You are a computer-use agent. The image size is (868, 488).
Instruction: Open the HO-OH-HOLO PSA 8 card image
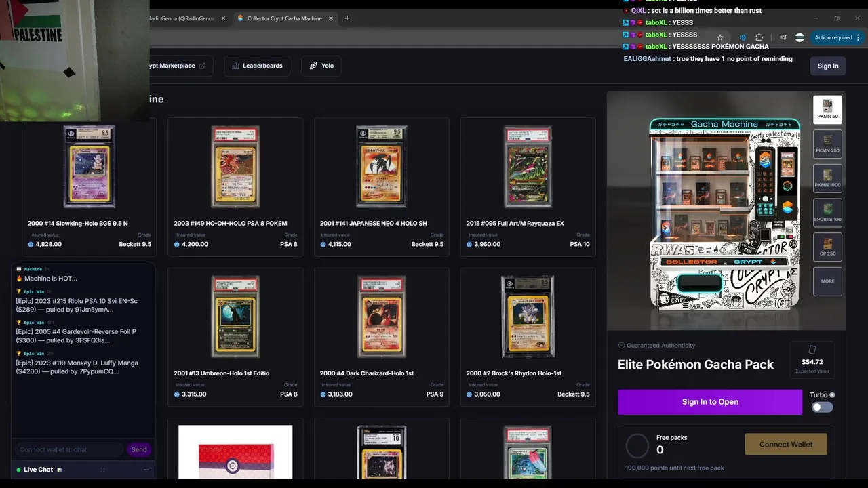pos(235,167)
